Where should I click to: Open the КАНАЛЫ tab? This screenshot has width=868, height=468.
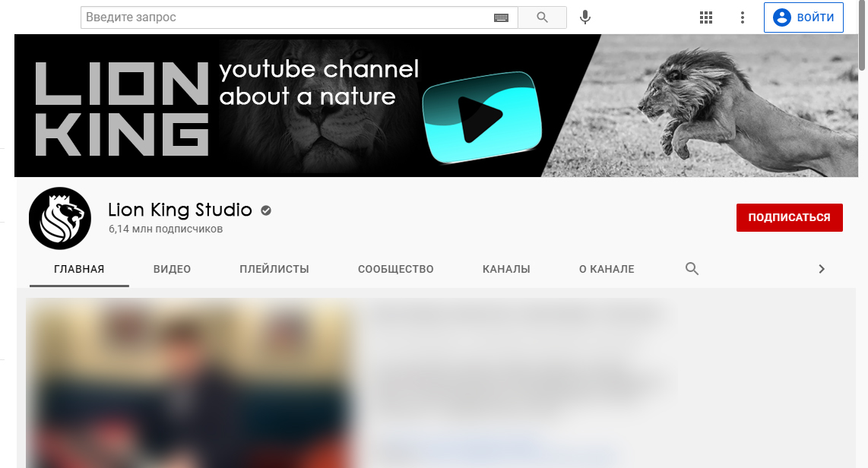click(x=506, y=270)
